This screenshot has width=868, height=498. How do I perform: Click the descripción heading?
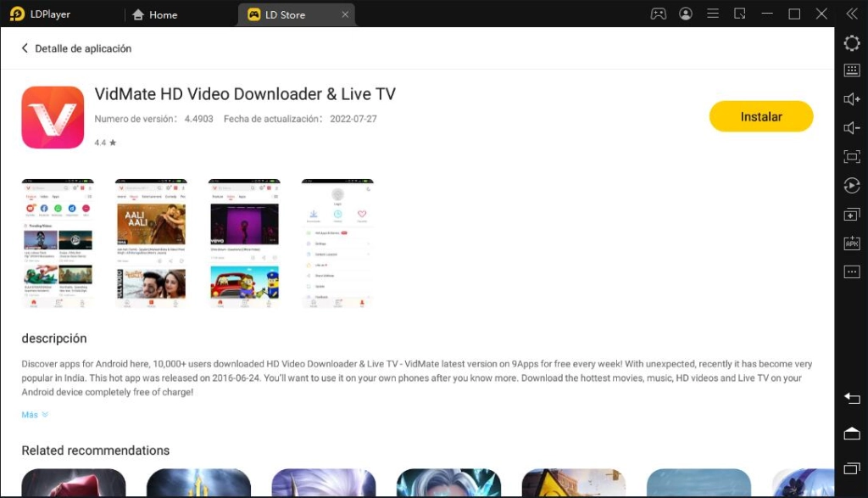pyautogui.click(x=54, y=339)
